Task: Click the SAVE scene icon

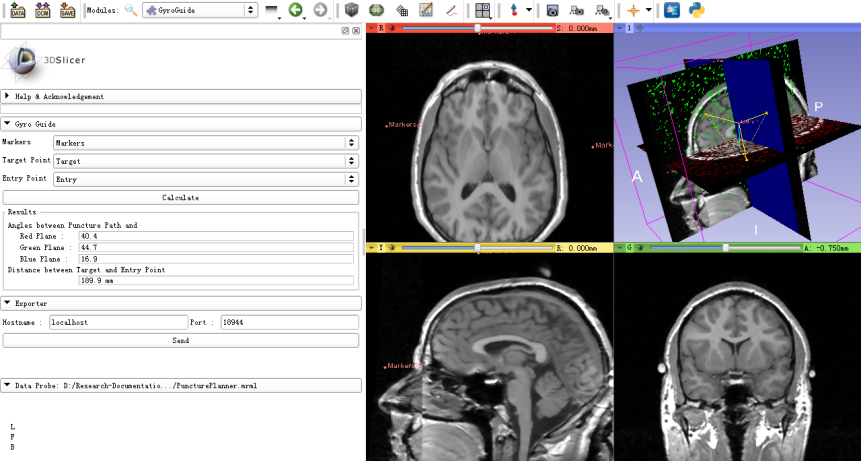Action: 67,10
